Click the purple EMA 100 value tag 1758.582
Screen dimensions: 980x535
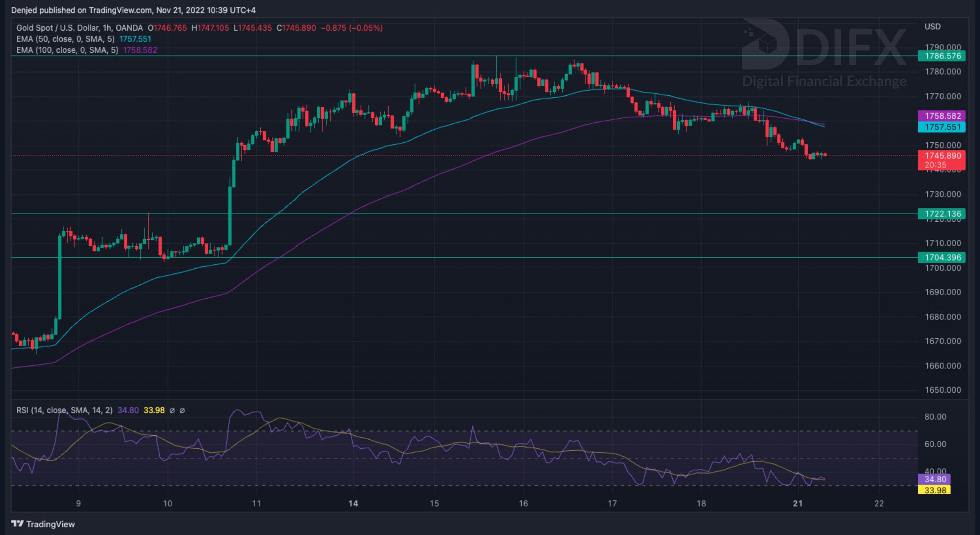[x=942, y=116]
